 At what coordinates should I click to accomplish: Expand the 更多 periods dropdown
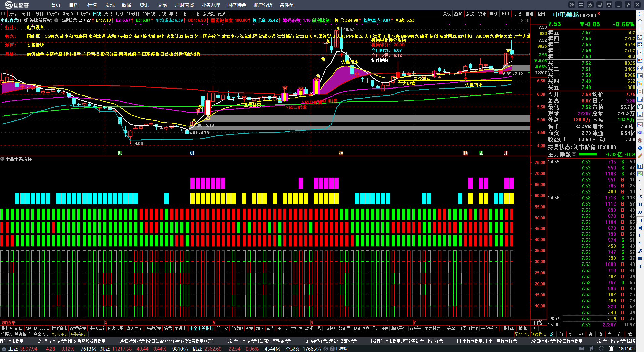223,14
